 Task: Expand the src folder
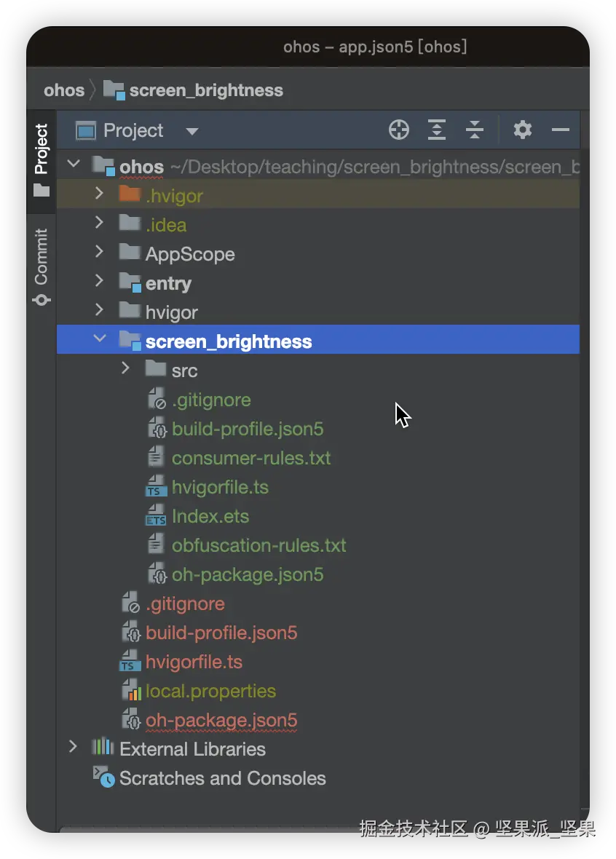coord(126,369)
